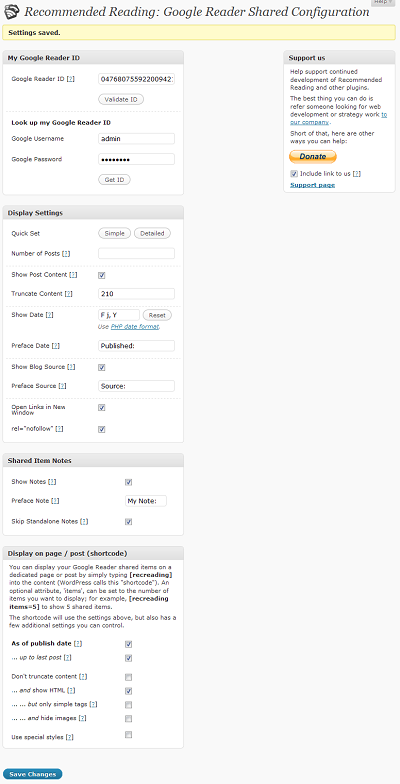Save Changes at the bottom
Screen dimensions: 400x784
pos(32,774)
